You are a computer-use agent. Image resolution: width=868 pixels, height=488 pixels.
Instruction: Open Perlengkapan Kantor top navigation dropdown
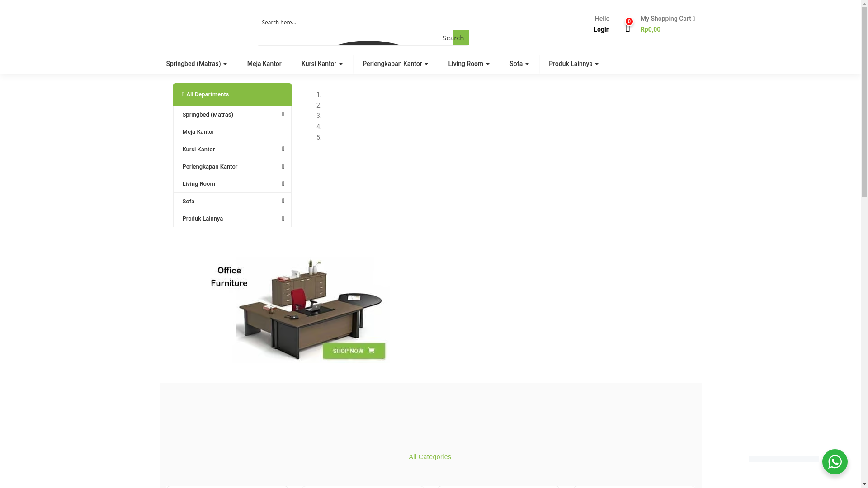pyautogui.click(x=395, y=64)
